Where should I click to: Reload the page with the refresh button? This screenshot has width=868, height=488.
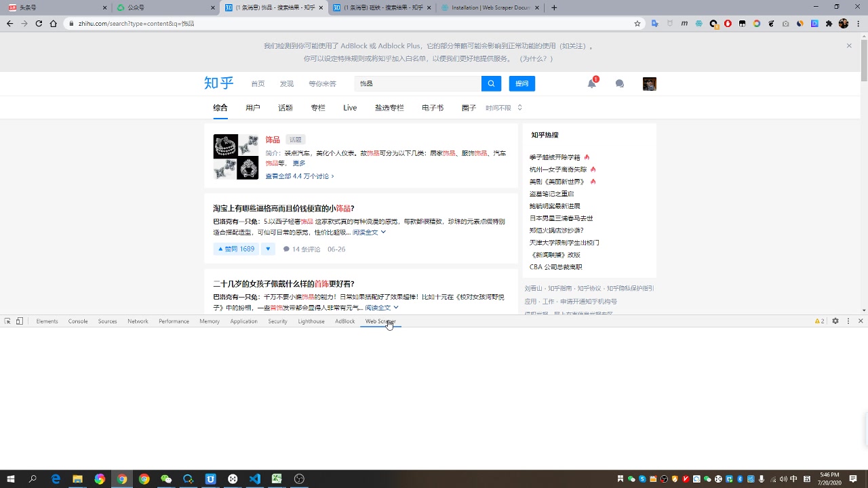tap(39, 23)
